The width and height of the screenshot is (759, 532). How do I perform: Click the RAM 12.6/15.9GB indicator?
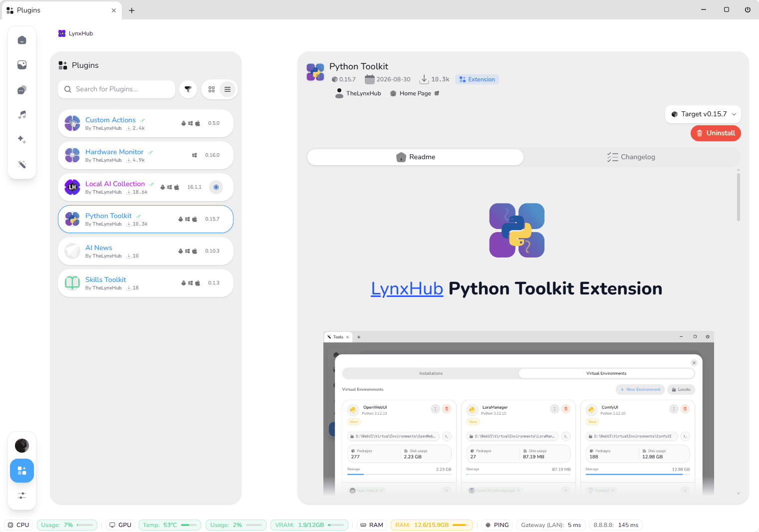432,525
